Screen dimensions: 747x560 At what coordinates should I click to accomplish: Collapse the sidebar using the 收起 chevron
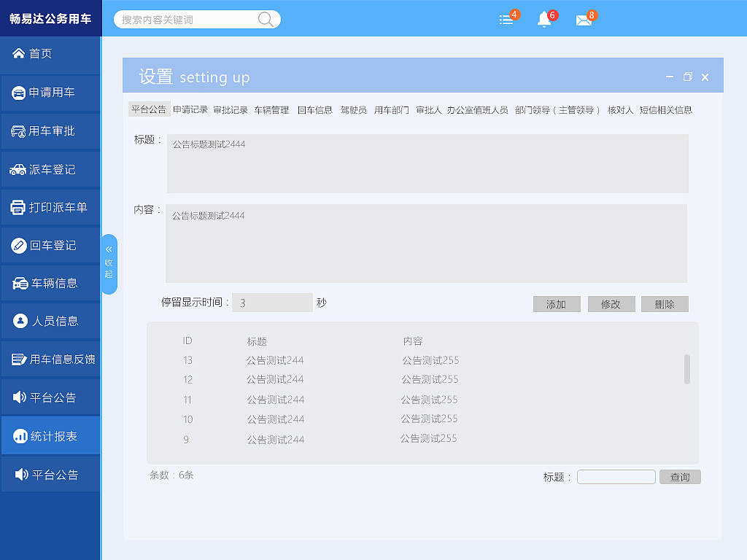click(109, 264)
